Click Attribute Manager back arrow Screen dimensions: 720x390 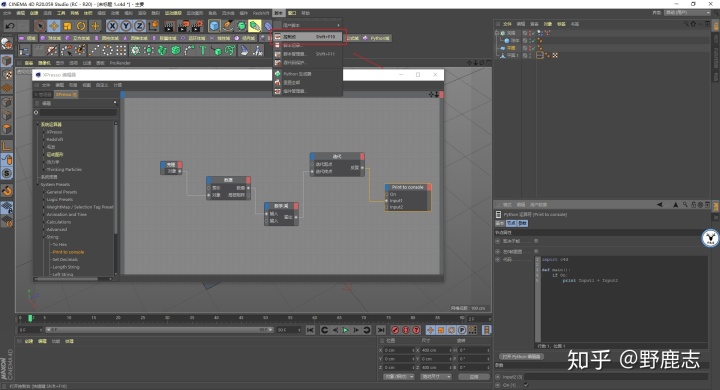click(660, 205)
